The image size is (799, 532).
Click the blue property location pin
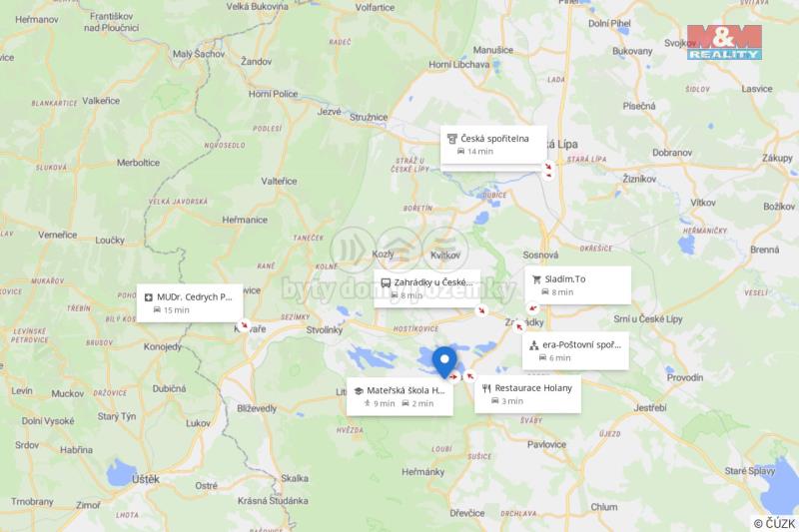[444, 362]
